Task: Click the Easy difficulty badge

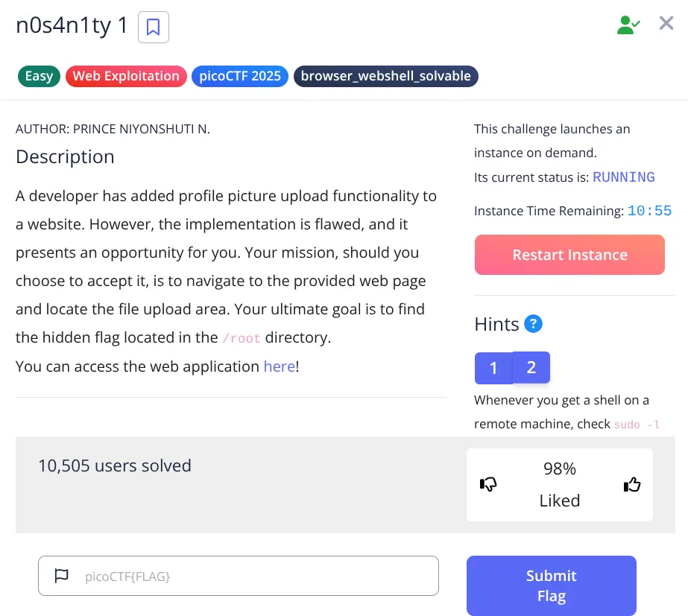Action: point(38,75)
